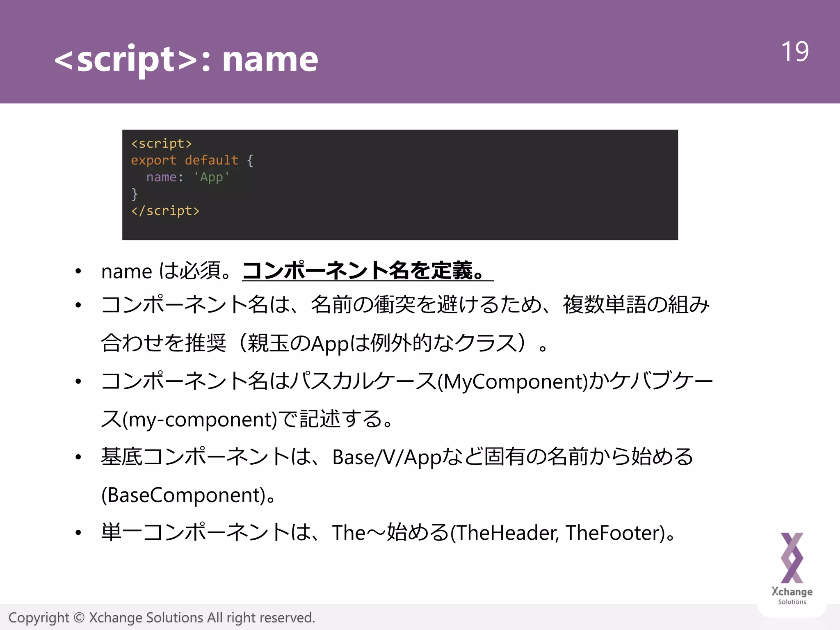The height and width of the screenshot is (630, 840).
Task: Click the bullet line mentioning 'TheHeader, TheFooter'
Action: [x=388, y=533]
